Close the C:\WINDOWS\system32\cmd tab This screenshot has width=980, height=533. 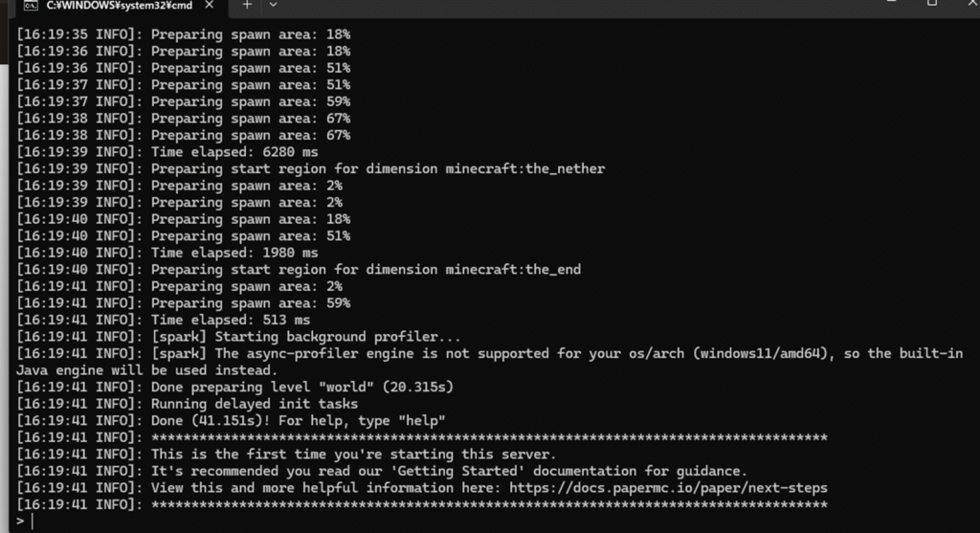tap(210, 5)
